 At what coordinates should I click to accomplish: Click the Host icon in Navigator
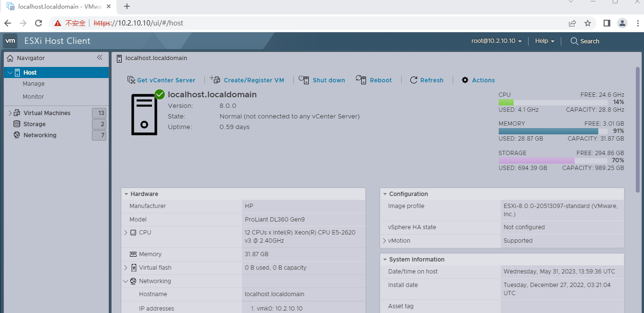click(x=17, y=73)
